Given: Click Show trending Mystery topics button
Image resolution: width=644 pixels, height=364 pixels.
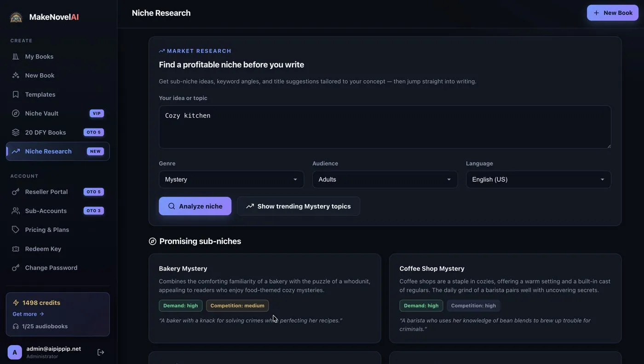Looking at the screenshot, I should [x=299, y=206].
